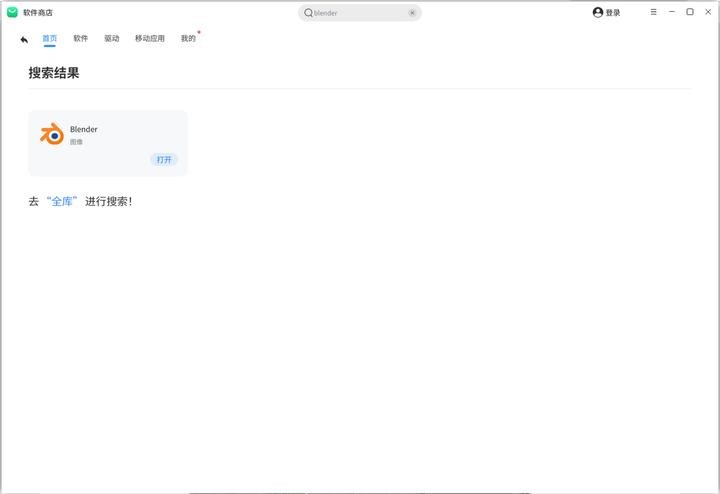This screenshot has height=494, width=720.
Task: Click the magnifier icon in search bar
Action: point(308,13)
